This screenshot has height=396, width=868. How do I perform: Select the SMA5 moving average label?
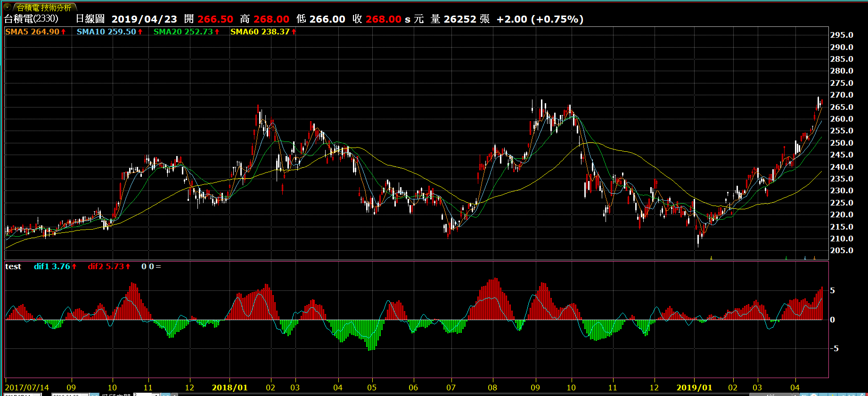(x=16, y=32)
